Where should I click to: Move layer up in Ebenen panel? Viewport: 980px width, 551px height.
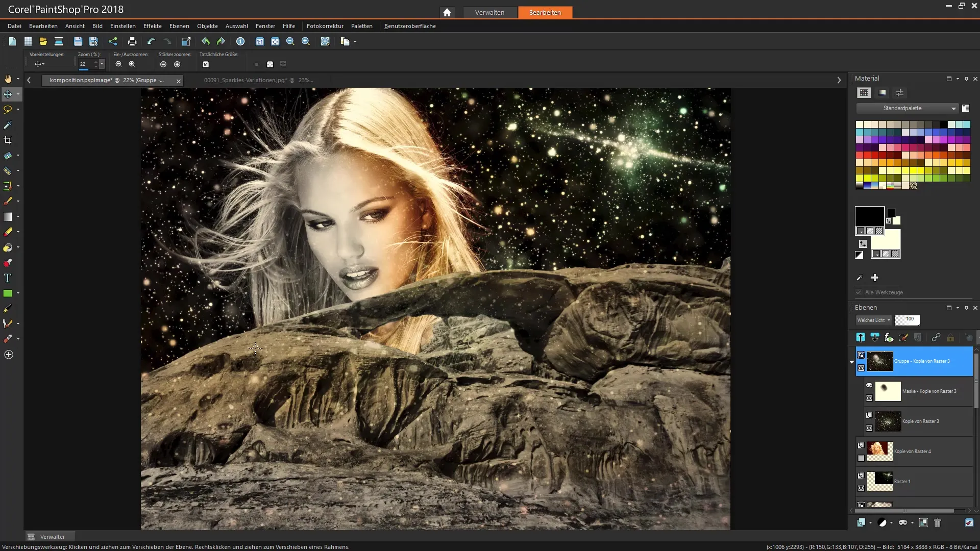[861, 337]
